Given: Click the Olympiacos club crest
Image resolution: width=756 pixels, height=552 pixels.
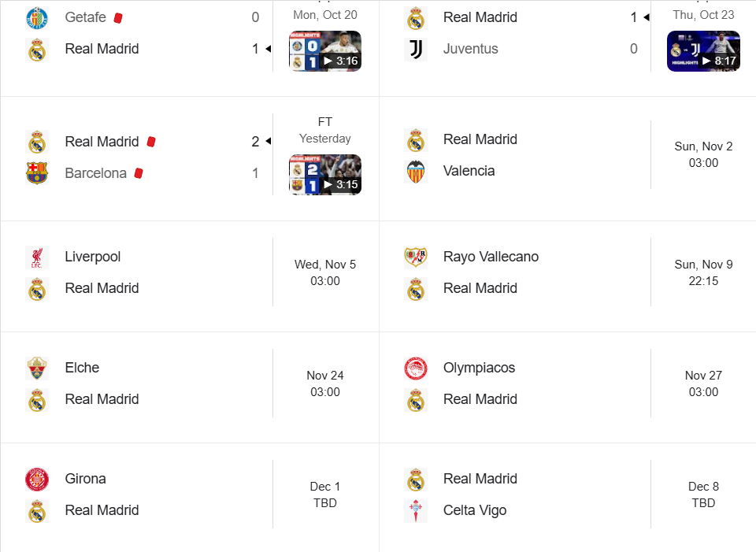Looking at the screenshot, I should tap(415, 368).
